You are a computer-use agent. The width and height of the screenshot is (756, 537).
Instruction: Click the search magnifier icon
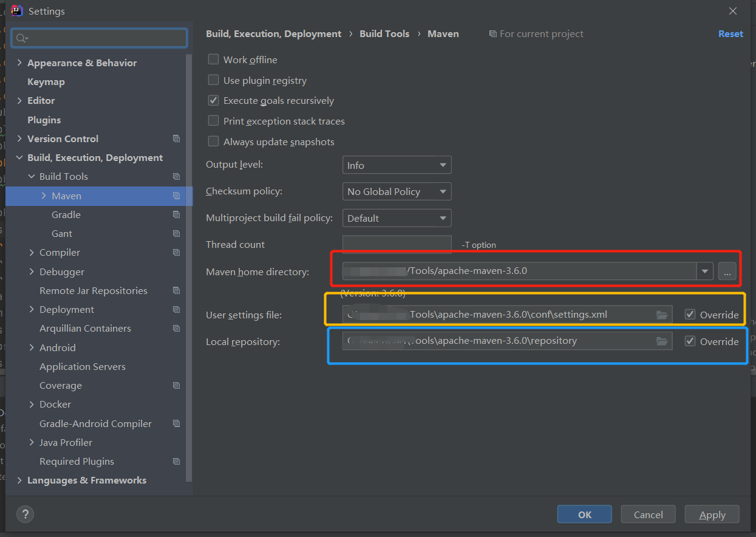click(x=22, y=38)
